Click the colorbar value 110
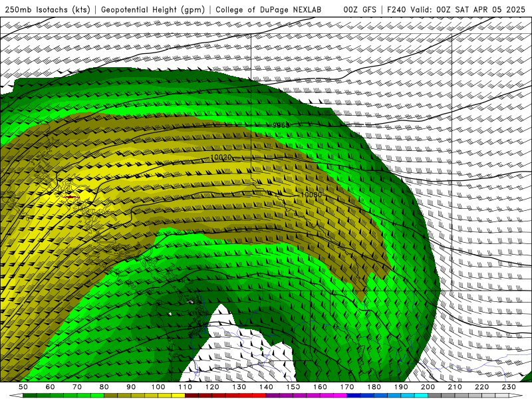The width and height of the screenshot is (532, 399). 186,387
